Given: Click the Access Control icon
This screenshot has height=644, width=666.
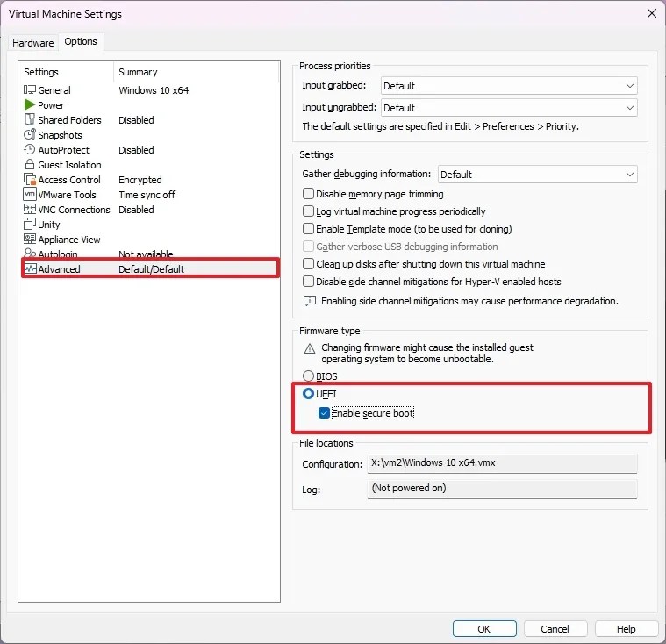Looking at the screenshot, I should tap(30, 179).
